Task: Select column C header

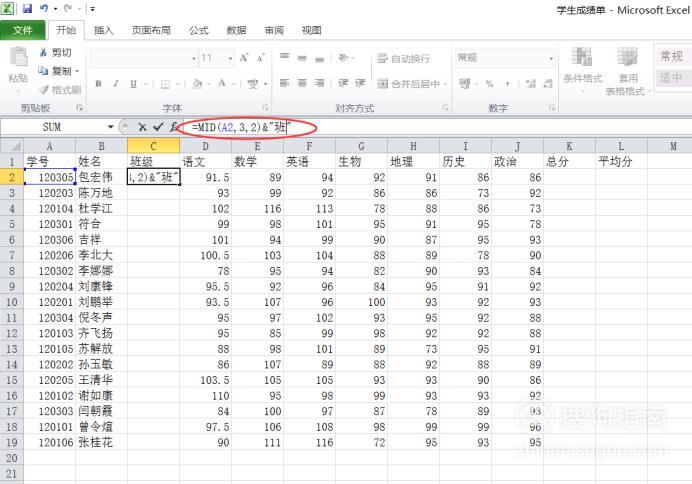Action: [x=153, y=146]
